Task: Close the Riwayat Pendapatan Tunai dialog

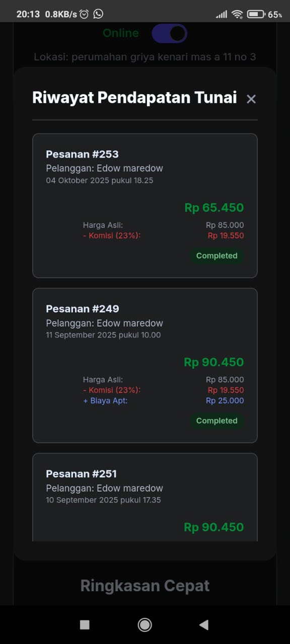Action: point(251,99)
